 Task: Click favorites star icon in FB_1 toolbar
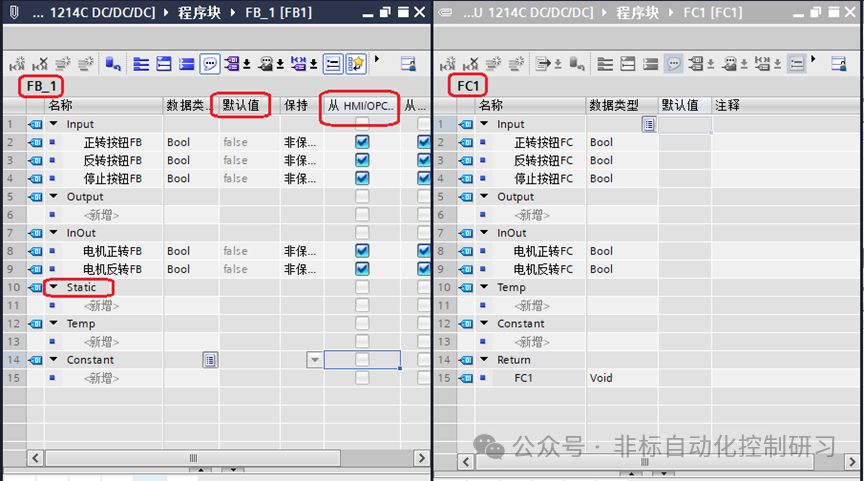click(356, 64)
